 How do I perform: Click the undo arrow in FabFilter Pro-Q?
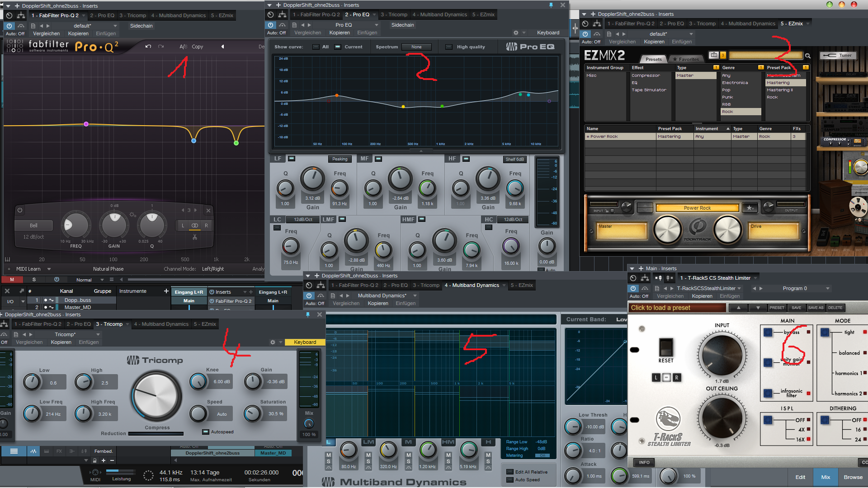click(148, 47)
